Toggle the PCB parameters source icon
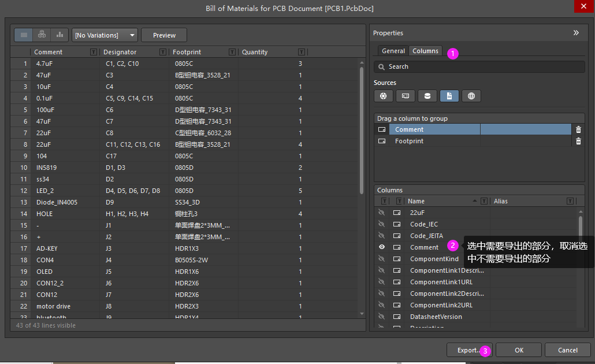The width and height of the screenshot is (595, 364). point(406,96)
